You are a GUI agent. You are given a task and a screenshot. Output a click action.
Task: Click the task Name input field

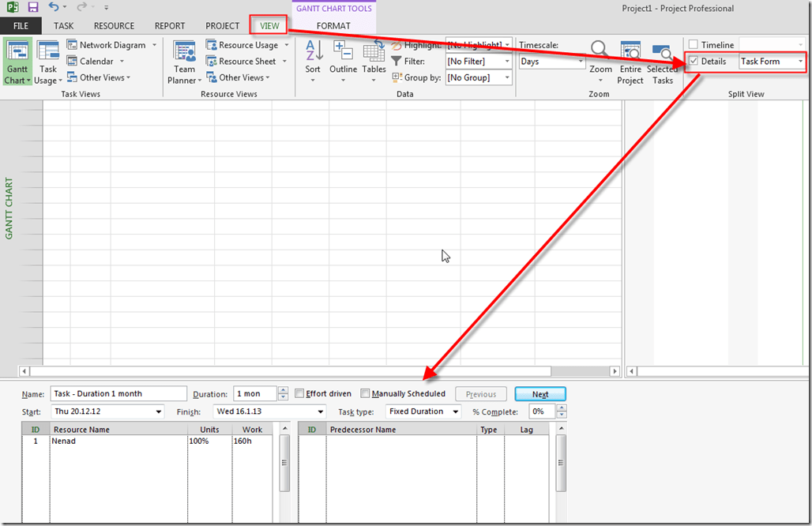pyautogui.click(x=118, y=394)
